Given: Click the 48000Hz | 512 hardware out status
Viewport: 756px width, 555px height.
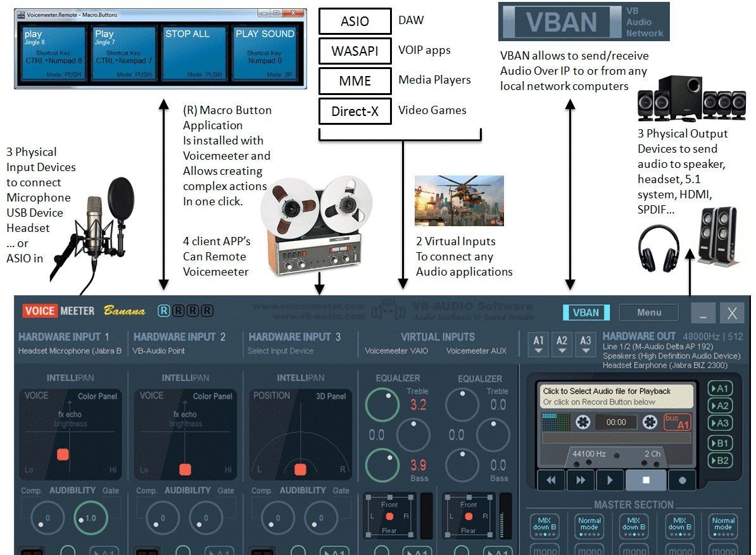Looking at the screenshot, I should 712,336.
